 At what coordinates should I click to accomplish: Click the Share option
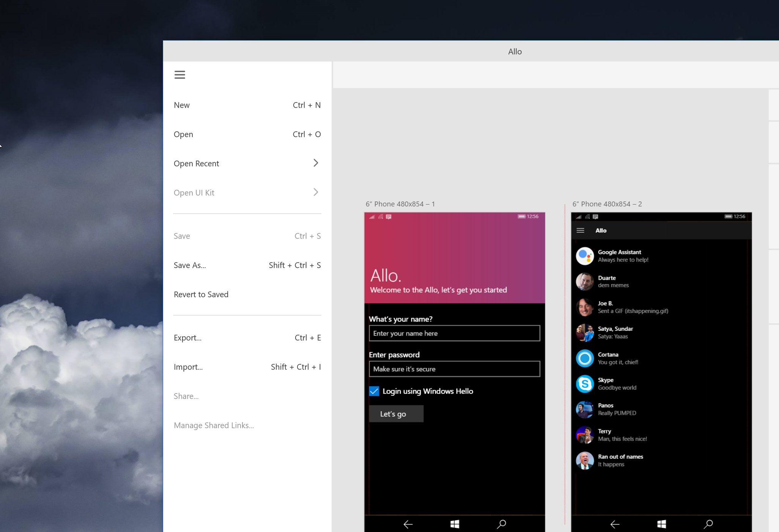click(x=186, y=396)
